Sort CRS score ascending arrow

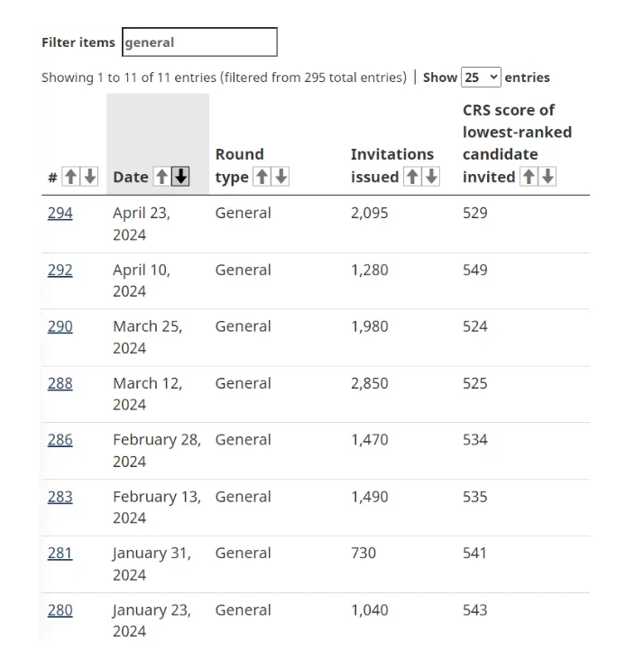tap(529, 177)
